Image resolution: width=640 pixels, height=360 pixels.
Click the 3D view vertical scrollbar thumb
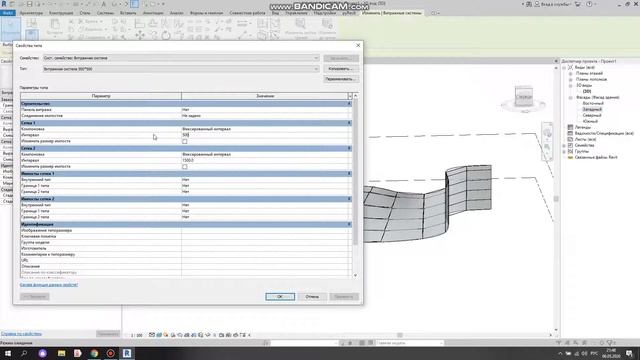[x=556, y=199]
